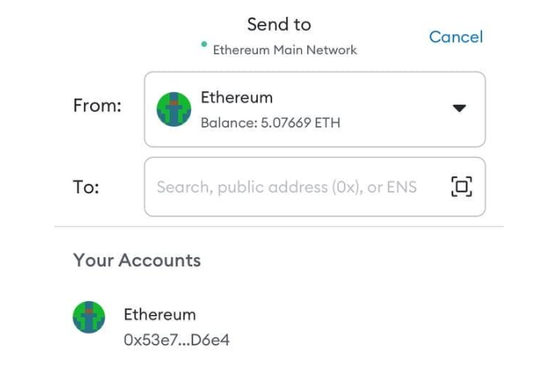Click the From: label
This screenshot has width=550, height=392.
(97, 105)
